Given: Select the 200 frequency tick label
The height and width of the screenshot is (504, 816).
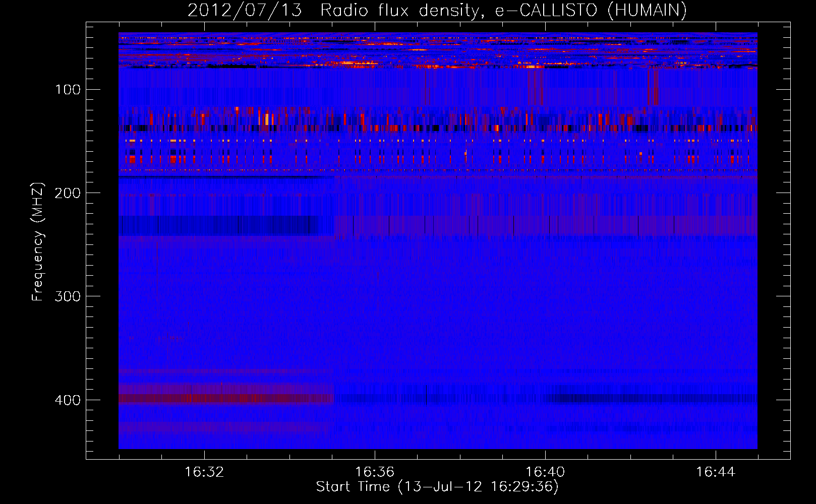Looking at the screenshot, I should [68, 193].
